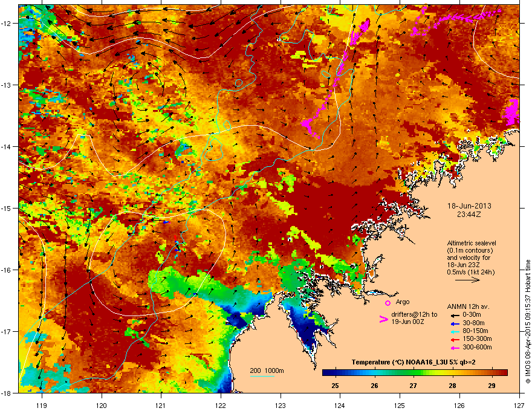This screenshot has width=532, height=411.
Task: Click the date label '18-Jun-2013'
Action: pyautogui.click(x=469, y=206)
